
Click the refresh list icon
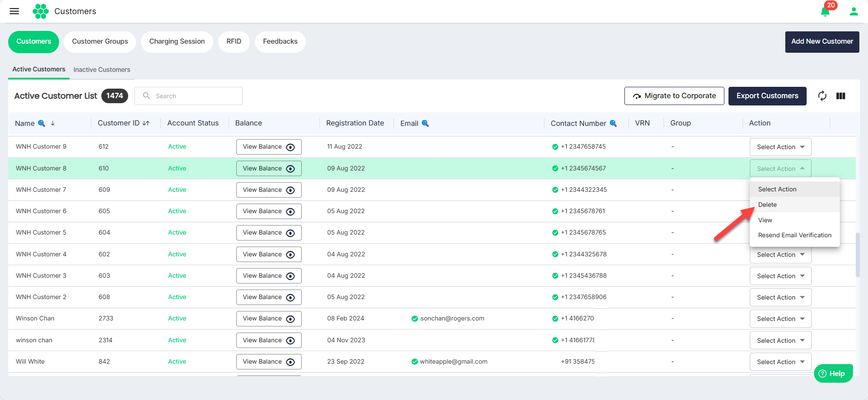click(x=822, y=96)
